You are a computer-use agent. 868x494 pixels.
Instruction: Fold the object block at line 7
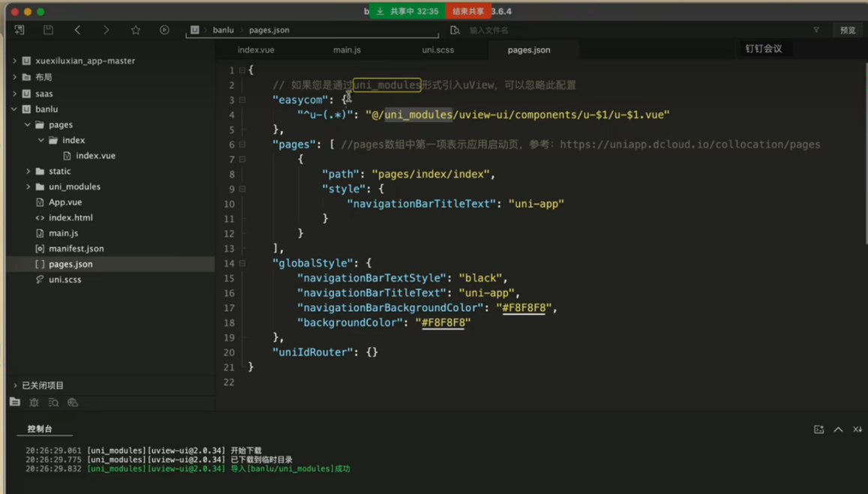242,160
